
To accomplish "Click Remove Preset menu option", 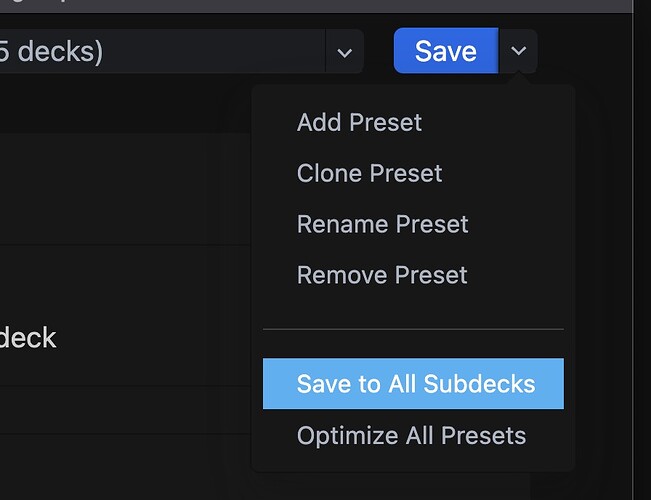I will click(382, 275).
